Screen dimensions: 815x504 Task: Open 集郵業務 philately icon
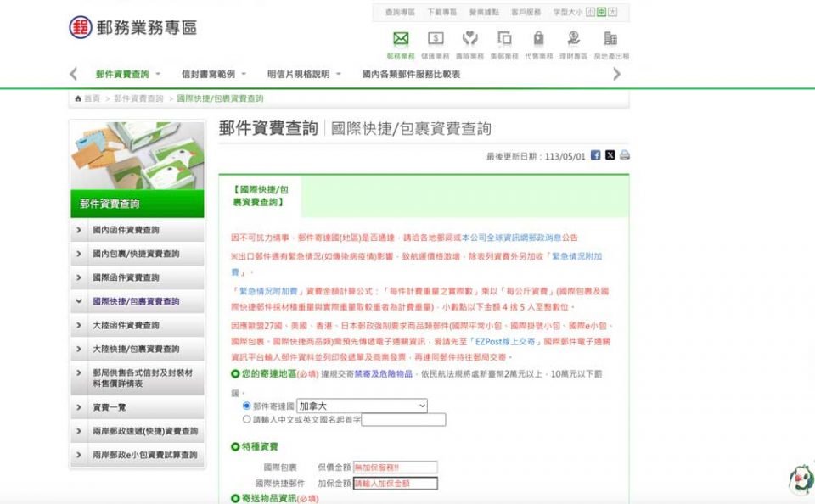point(505,40)
